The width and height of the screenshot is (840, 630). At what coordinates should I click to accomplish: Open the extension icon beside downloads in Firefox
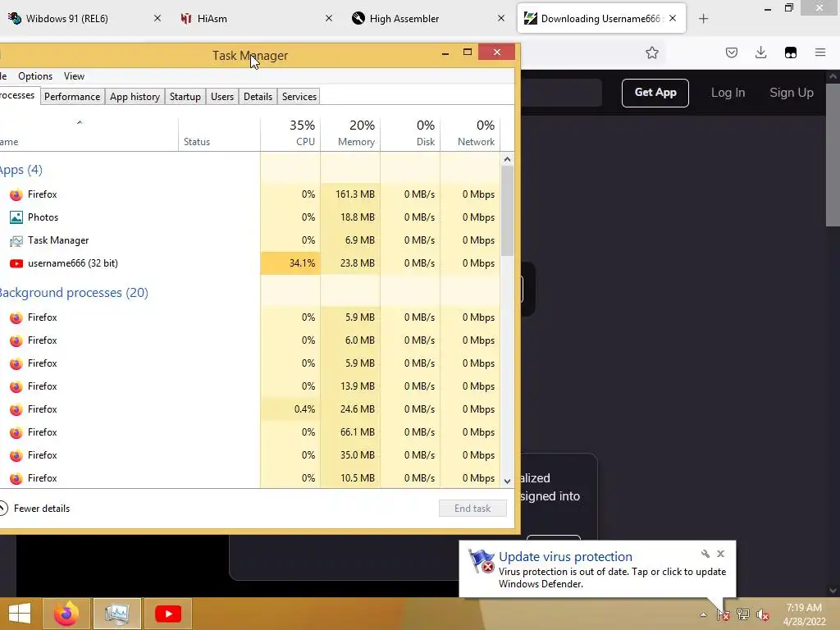point(791,52)
